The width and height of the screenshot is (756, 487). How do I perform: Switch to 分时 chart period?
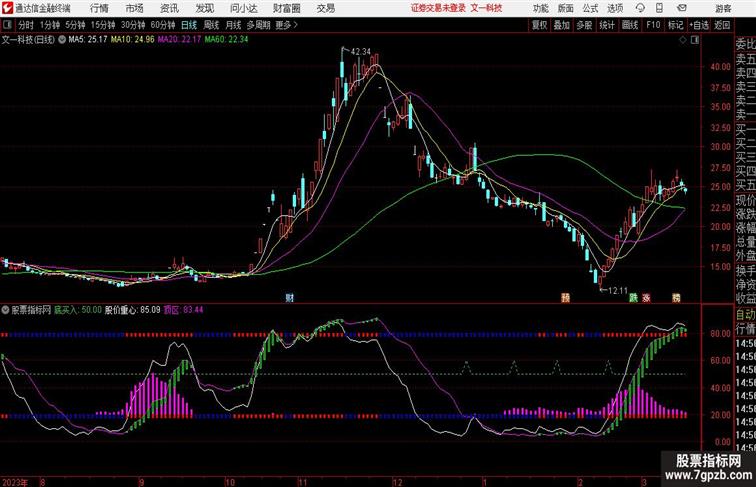point(26,25)
